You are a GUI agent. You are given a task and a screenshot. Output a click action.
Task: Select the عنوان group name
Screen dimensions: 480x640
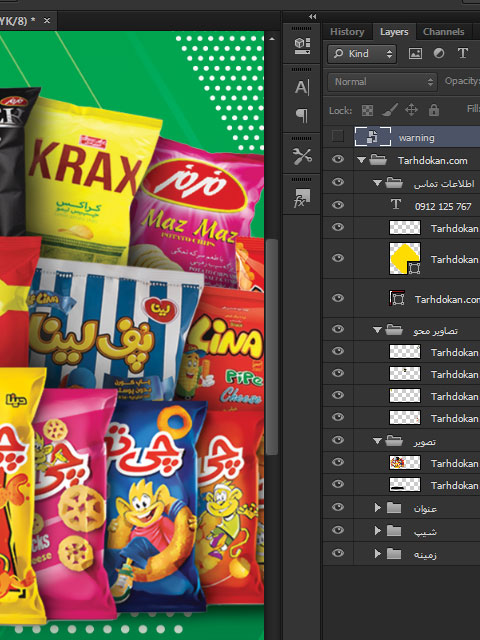(425, 509)
